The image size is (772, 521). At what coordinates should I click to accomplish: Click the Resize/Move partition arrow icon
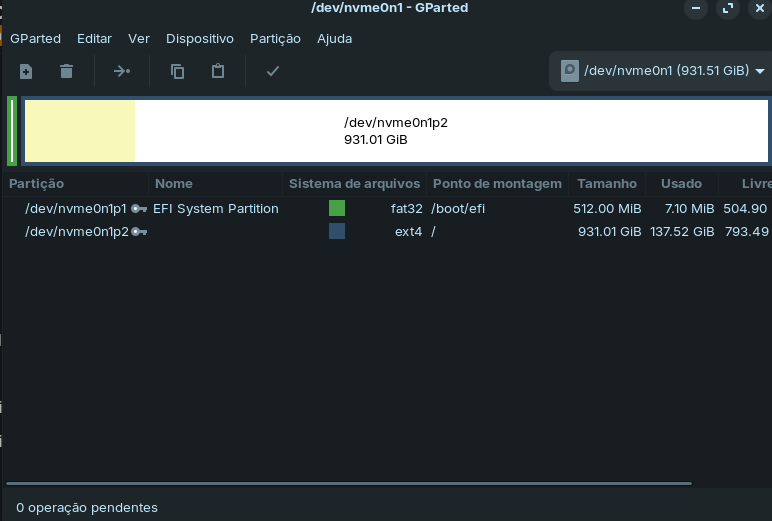[x=121, y=71]
